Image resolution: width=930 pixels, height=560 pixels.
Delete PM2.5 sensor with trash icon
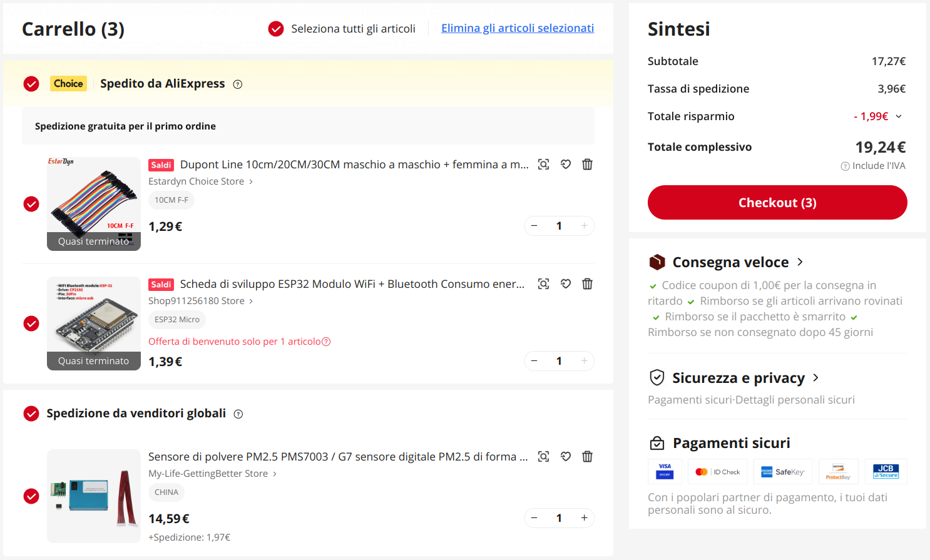point(587,457)
